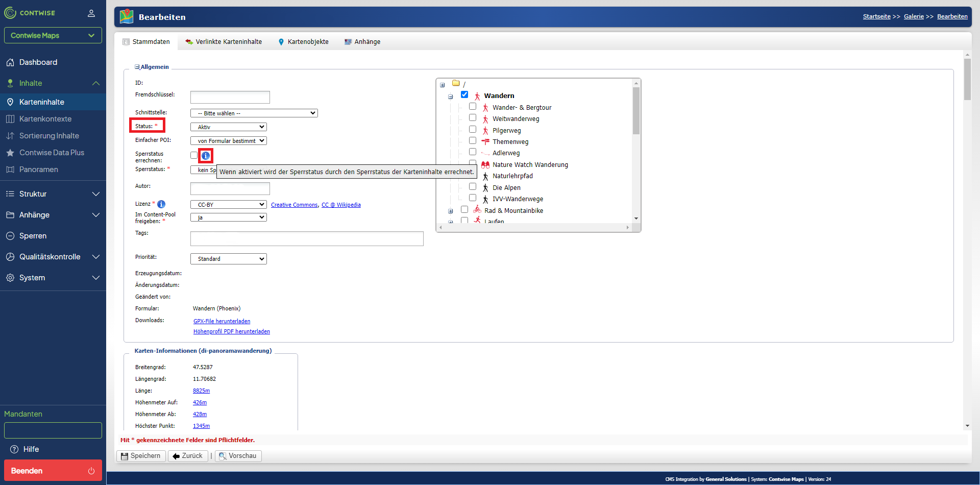Click the Contwise logo icon
This screenshot has width=980, height=485.
click(10, 13)
